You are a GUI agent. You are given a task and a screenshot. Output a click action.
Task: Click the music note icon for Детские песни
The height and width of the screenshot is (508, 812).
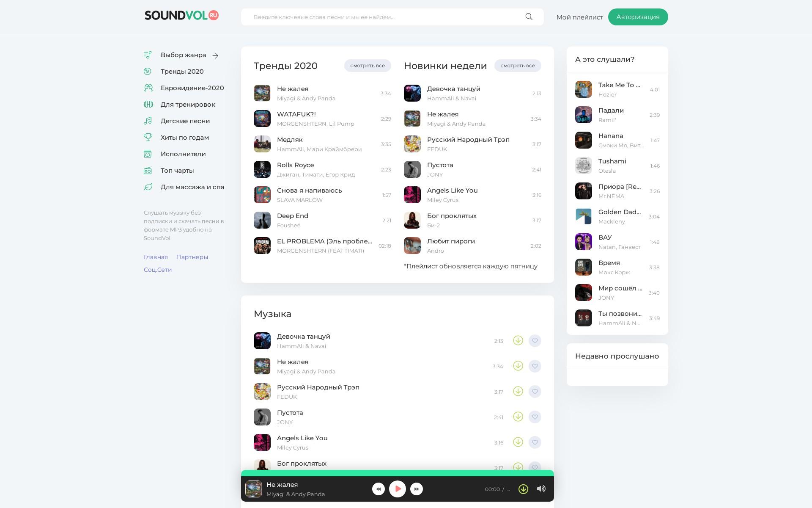(148, 121)
